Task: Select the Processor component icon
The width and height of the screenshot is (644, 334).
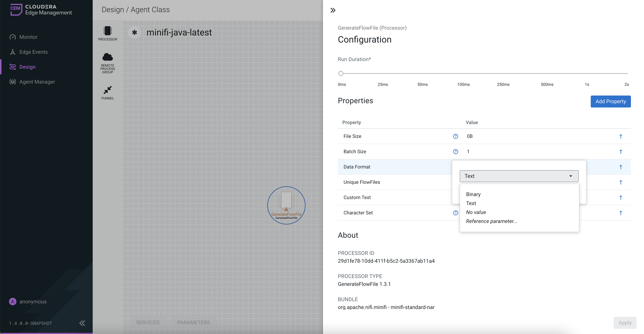Action: pos(107,31)
